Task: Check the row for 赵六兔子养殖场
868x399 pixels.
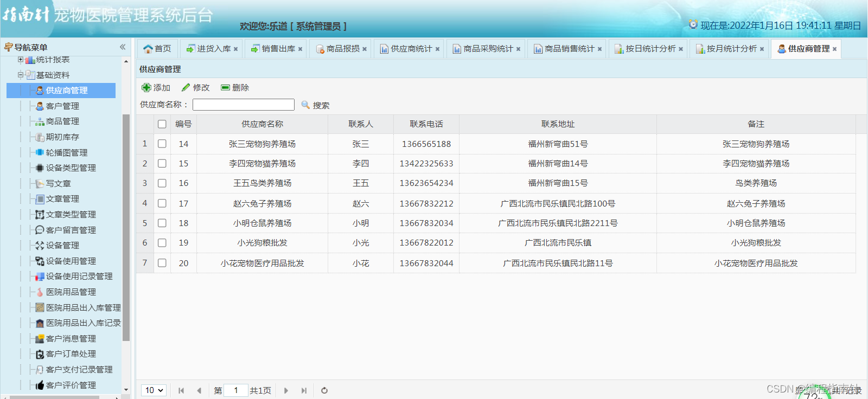Action: [x=162, y=203]
